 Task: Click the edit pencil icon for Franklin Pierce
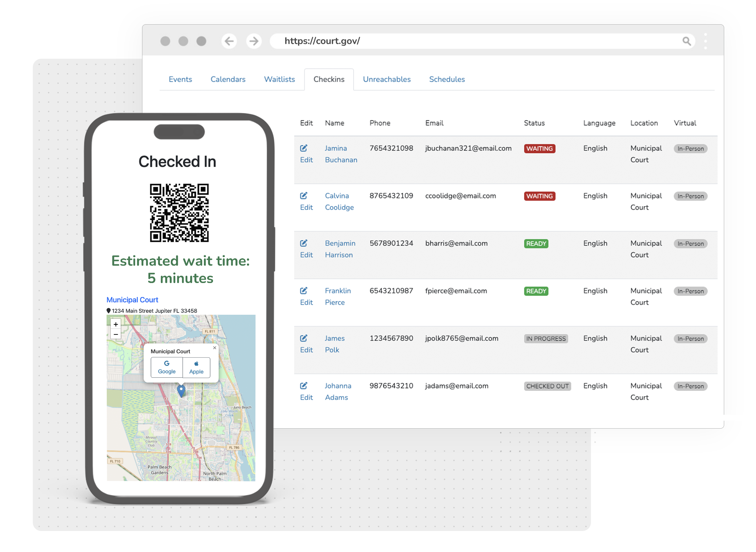tap(303, 290)
